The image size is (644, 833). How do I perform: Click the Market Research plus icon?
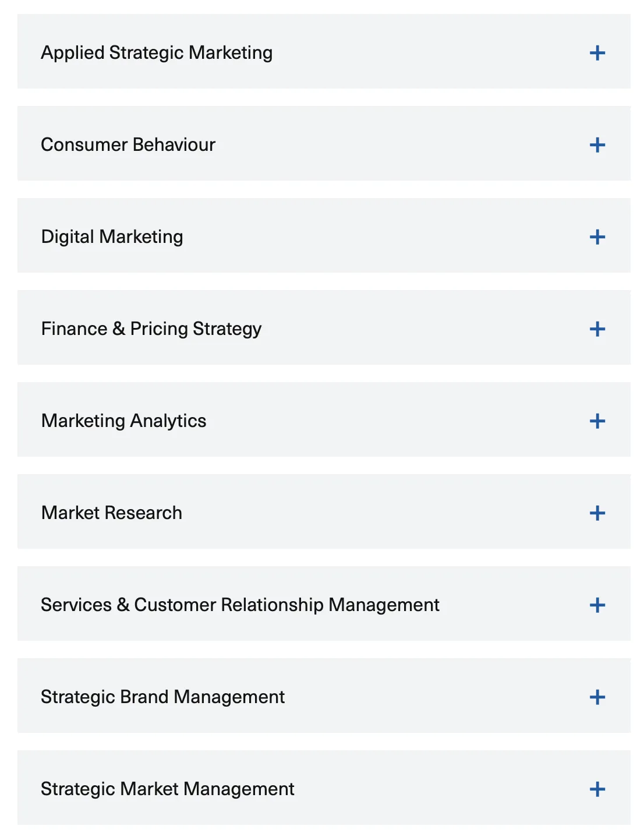(x=597, y=513)
